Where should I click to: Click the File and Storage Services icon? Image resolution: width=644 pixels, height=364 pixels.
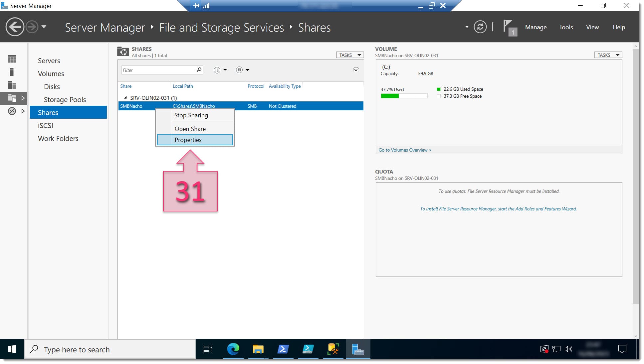tap(12, 98)
